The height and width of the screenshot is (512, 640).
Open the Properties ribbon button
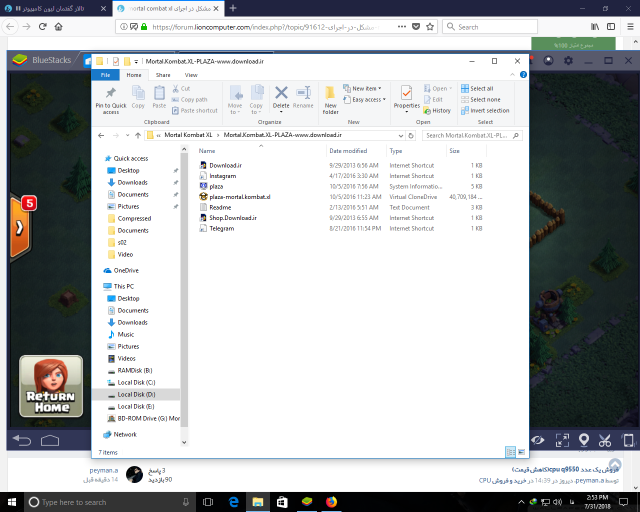407,98
